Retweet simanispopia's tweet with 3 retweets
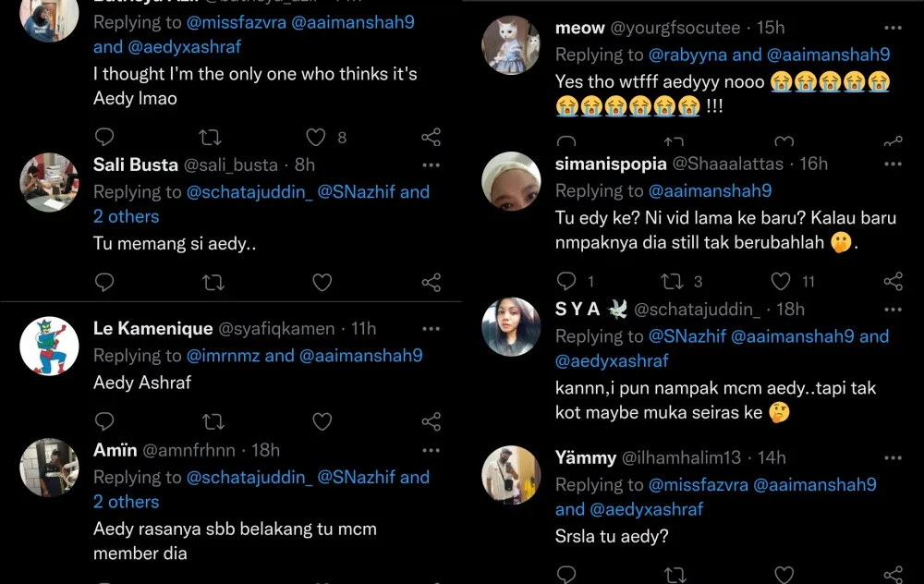 pyautogui.click(x=673, y=281)
